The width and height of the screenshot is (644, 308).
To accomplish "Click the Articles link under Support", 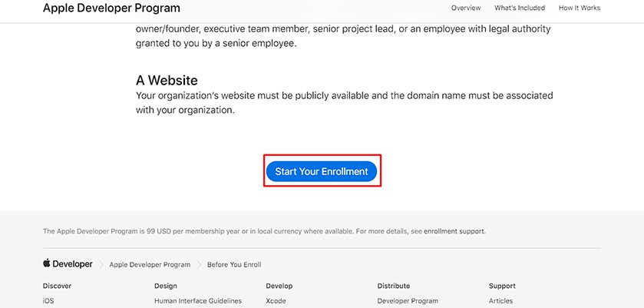I will (500, 300).
